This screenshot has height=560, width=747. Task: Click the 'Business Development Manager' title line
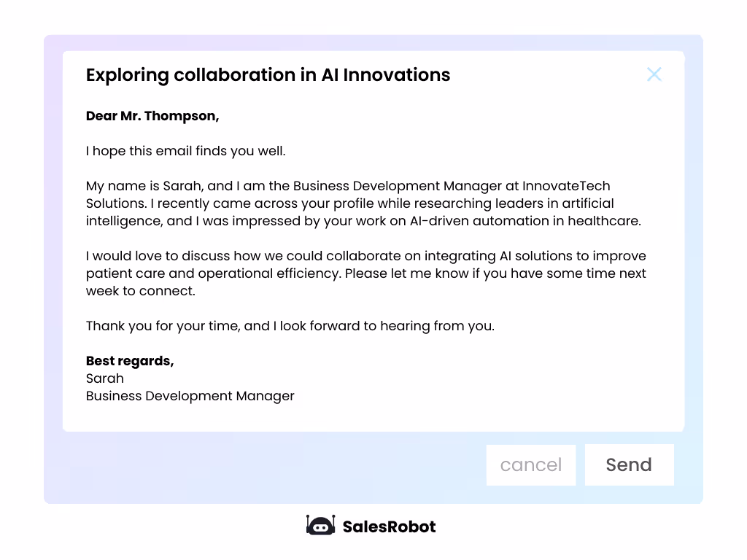click(190, 396)
